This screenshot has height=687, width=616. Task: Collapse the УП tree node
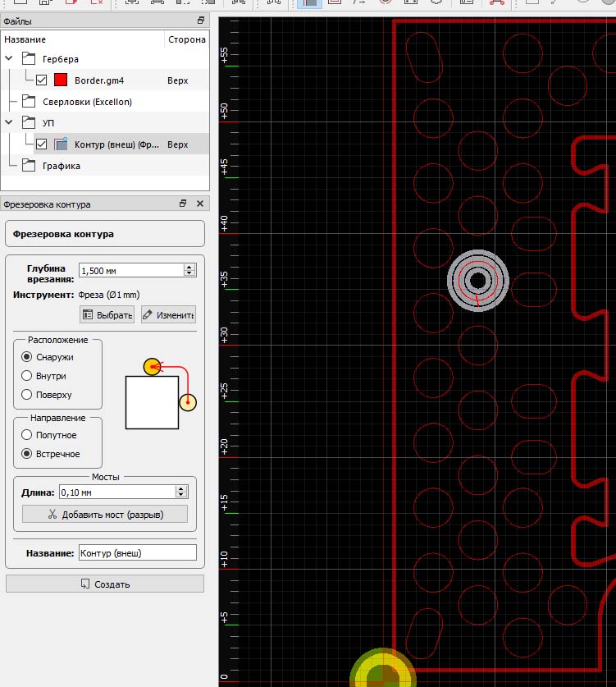[x=9, y=122]
